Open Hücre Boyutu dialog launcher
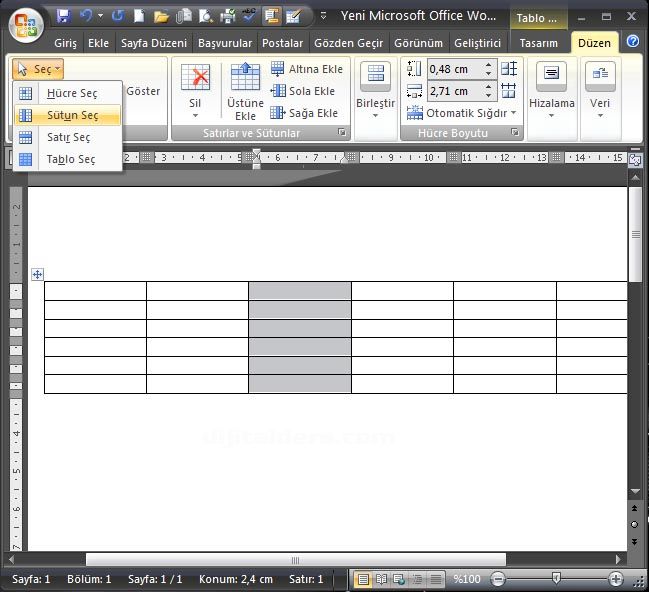 click(x=514, y=132)
